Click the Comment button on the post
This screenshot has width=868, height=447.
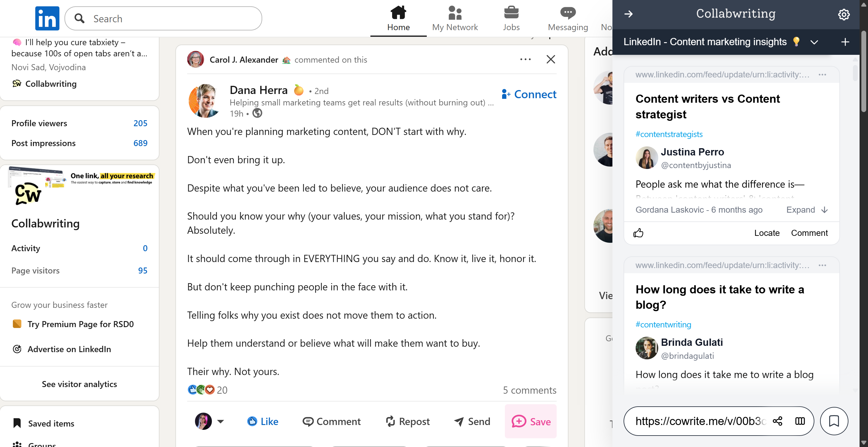332,421
